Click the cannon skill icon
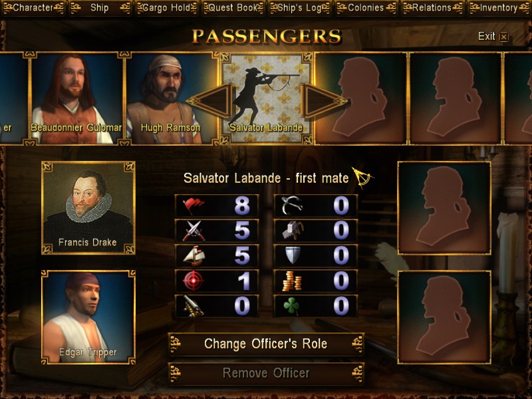This screenshot has width=532, height=399. pos(194,306)
